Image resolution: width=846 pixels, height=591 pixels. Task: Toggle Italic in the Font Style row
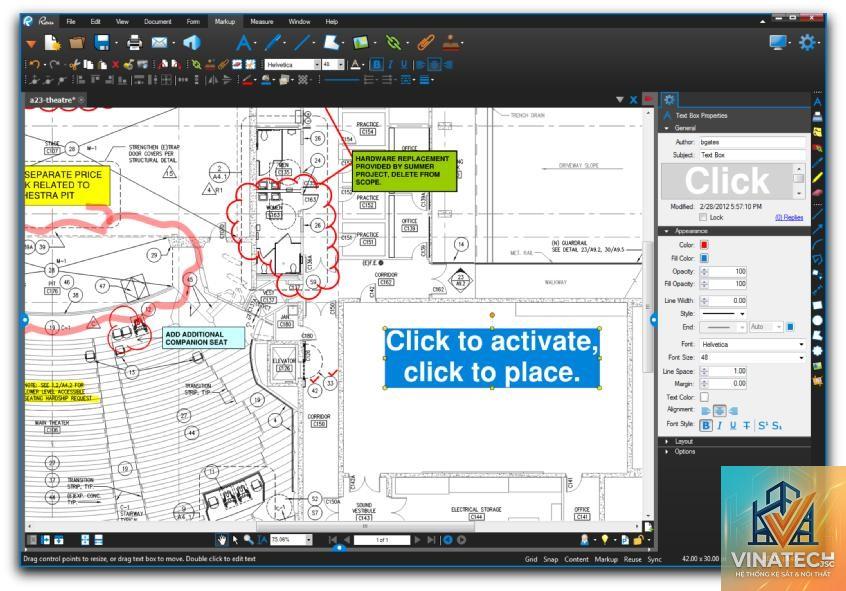point(719,425)
